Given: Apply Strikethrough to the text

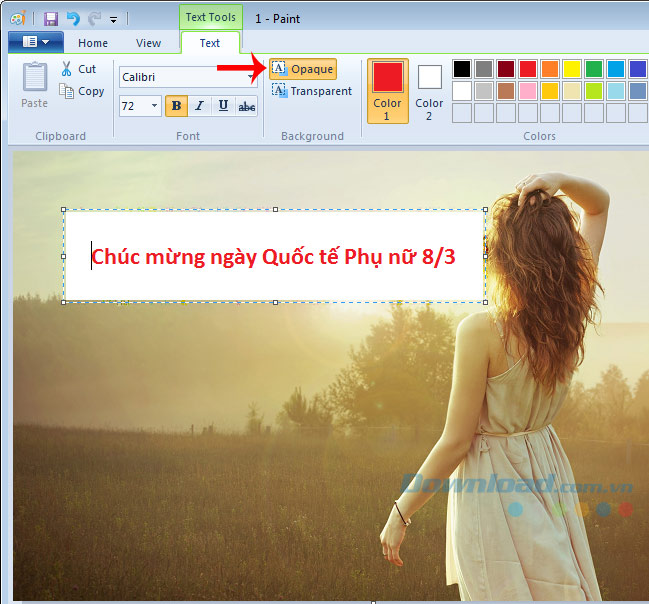Looking at the screenshot, I should (246, 106).
